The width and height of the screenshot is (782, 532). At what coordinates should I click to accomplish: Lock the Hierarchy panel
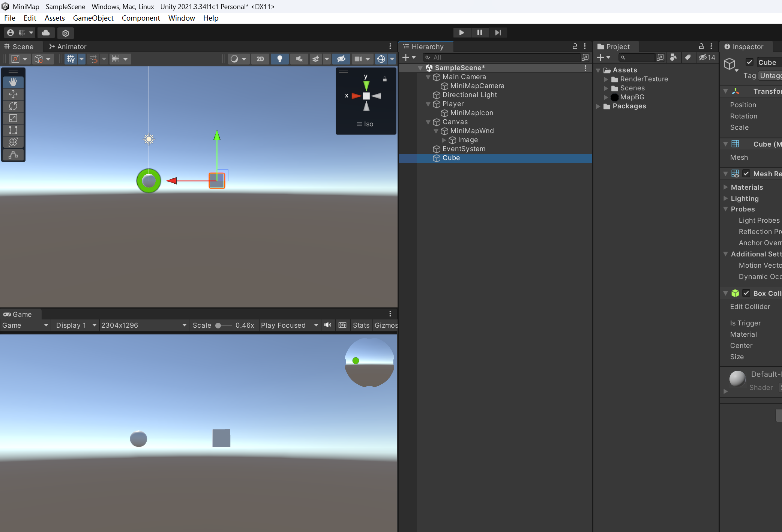[575, 46]
